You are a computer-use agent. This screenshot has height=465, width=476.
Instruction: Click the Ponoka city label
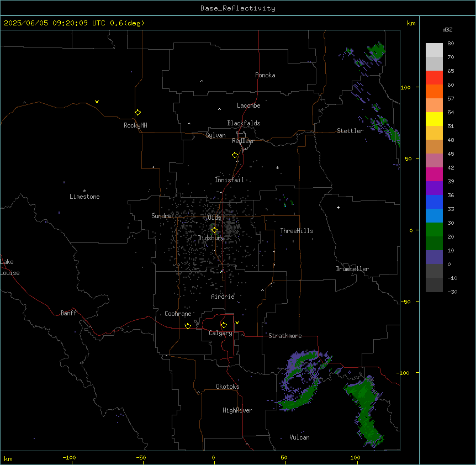(x=265, y=75)
